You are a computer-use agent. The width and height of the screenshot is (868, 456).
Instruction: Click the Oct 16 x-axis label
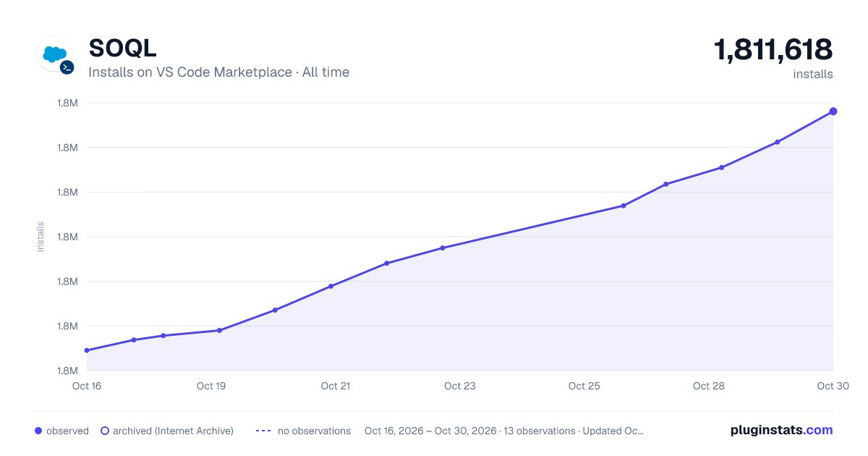click(87, 386)
